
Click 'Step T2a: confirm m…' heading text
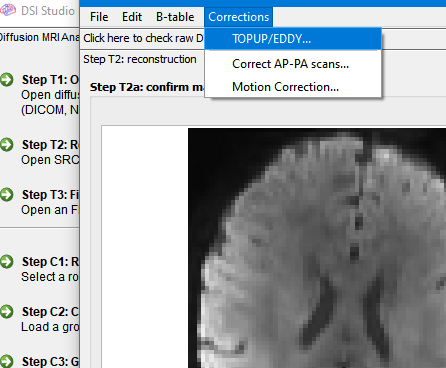(147, 87)
